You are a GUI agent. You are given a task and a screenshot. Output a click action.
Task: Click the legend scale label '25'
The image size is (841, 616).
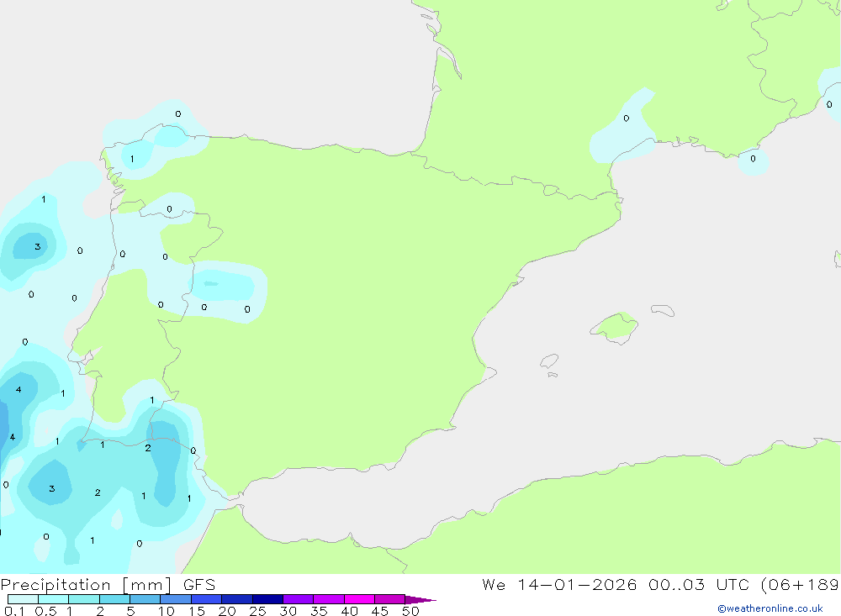point(257,611)
